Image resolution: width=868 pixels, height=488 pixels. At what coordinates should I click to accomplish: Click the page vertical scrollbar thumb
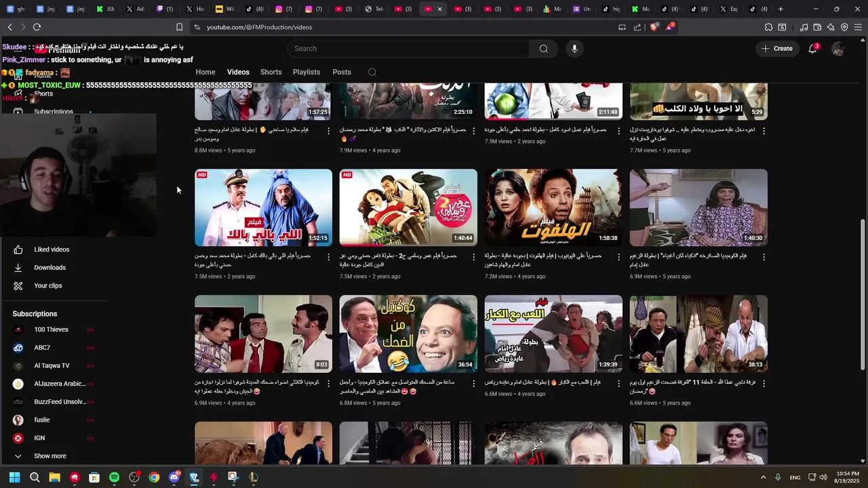tap(863, 294)
